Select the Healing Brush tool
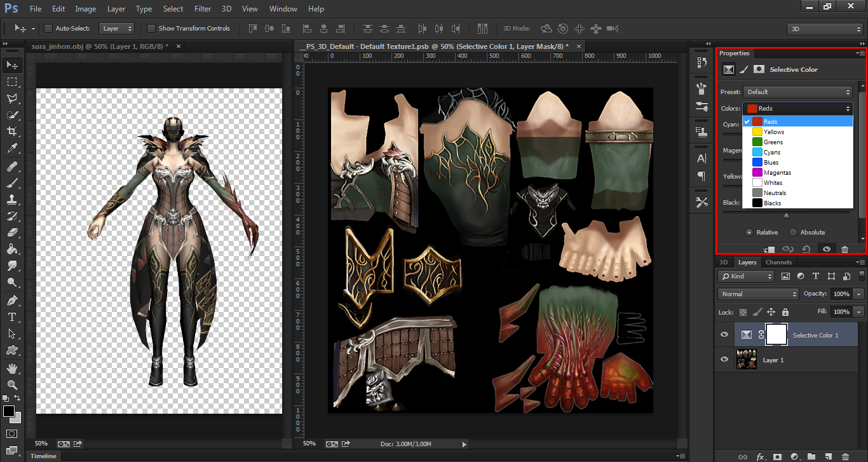The width and height of the screenshot is (868, 462). tap(12, 166)
